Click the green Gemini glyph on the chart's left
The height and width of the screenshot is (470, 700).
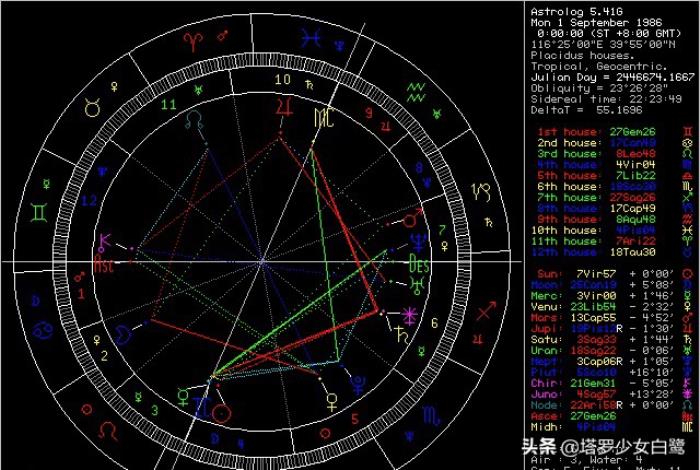point(43,212)
